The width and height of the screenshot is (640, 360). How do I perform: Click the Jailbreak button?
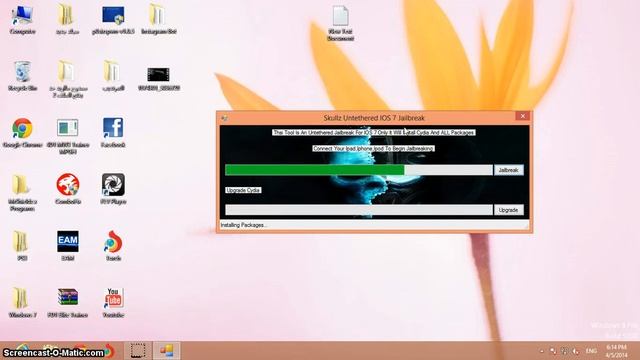509,170
